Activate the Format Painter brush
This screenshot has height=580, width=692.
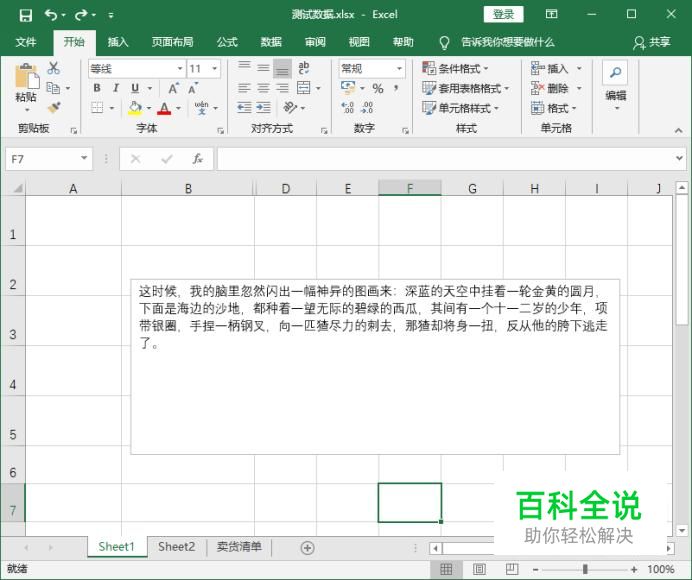(x=54, y=107)
